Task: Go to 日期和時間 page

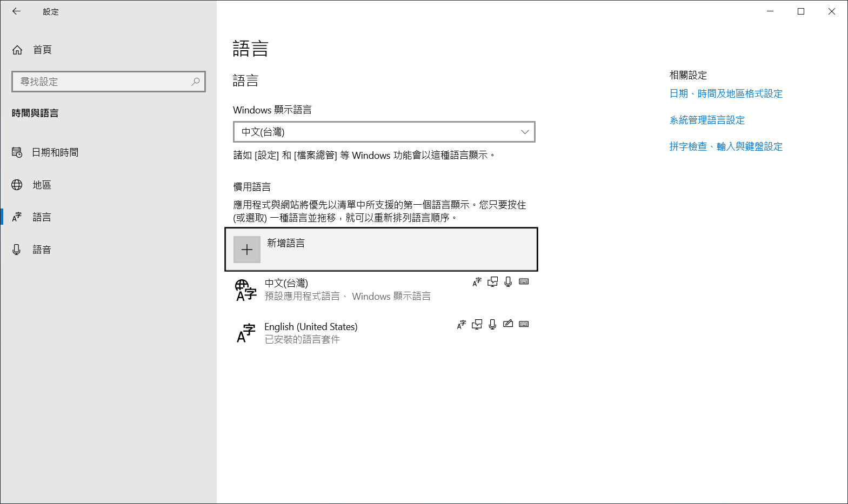Action: (x=55, y=152)
